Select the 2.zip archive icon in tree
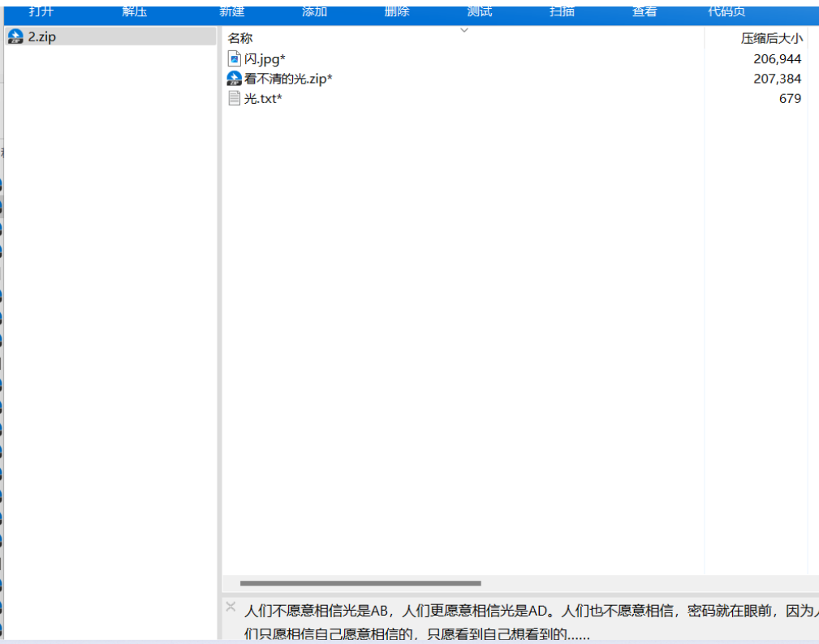Viewport: 819px width, 644px height. (15, 36)
